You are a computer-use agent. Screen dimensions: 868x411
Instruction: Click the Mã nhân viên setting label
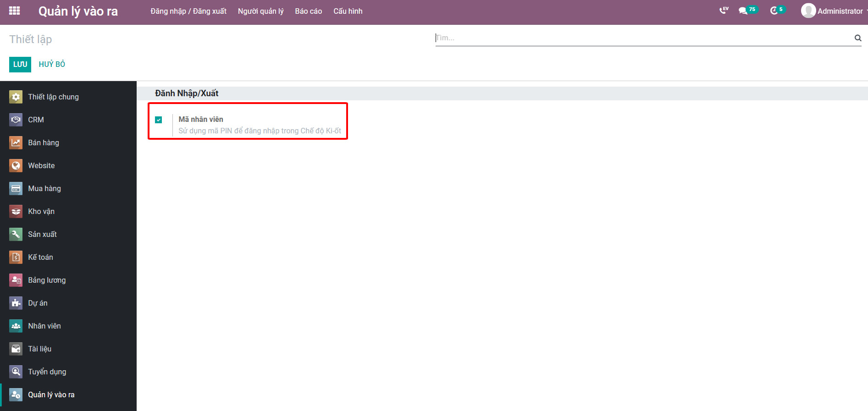click(201, 119)
